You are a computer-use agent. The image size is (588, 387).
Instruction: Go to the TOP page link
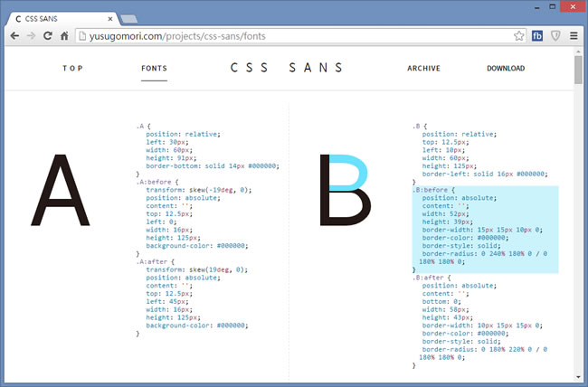point(72,68)
